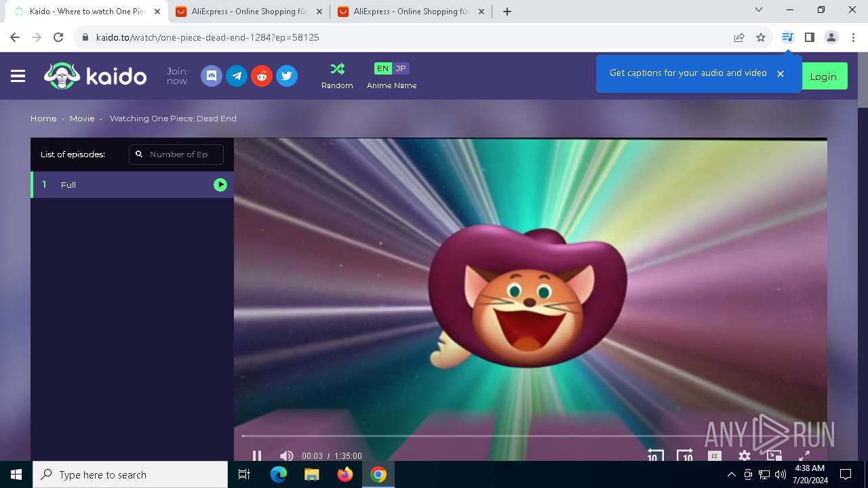Image resolution: width=868 pixels, height=488 pixels.
Task: Go to Movie breadcrumb
Action: point(82,119)
